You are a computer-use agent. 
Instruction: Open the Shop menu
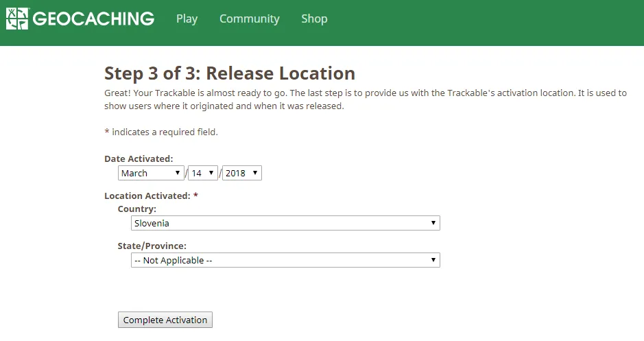coord(314,19)
